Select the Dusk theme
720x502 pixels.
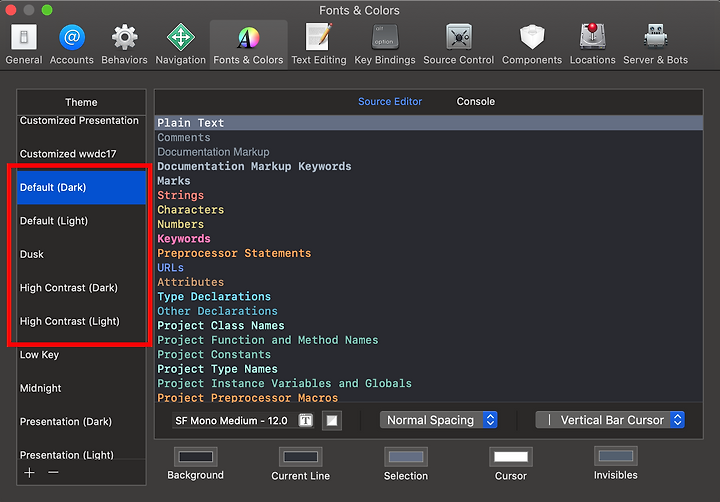point(81,254)
